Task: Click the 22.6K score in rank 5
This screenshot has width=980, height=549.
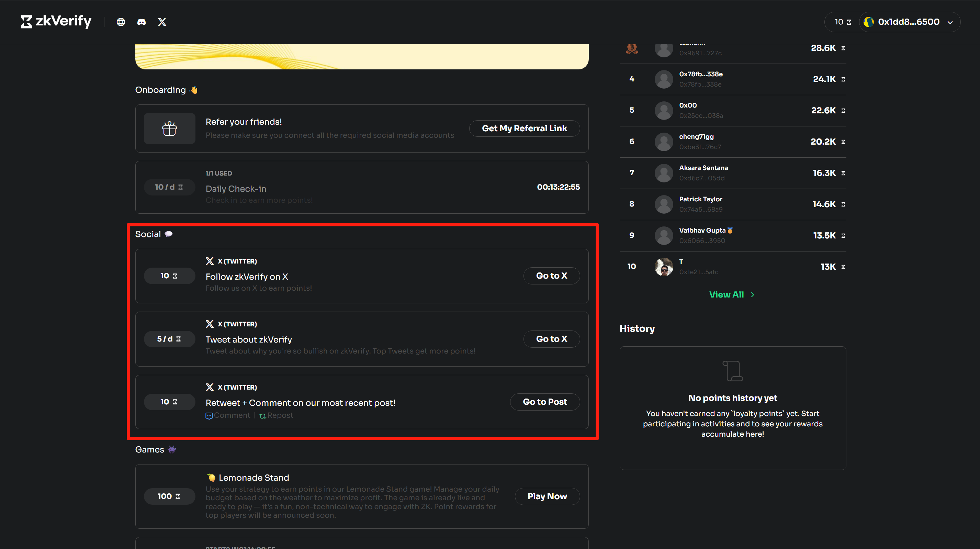Action: click(823, 110)
